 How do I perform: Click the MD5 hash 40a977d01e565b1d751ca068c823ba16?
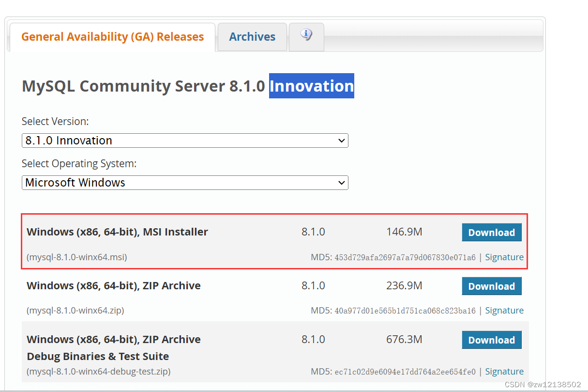coord(405,311)
